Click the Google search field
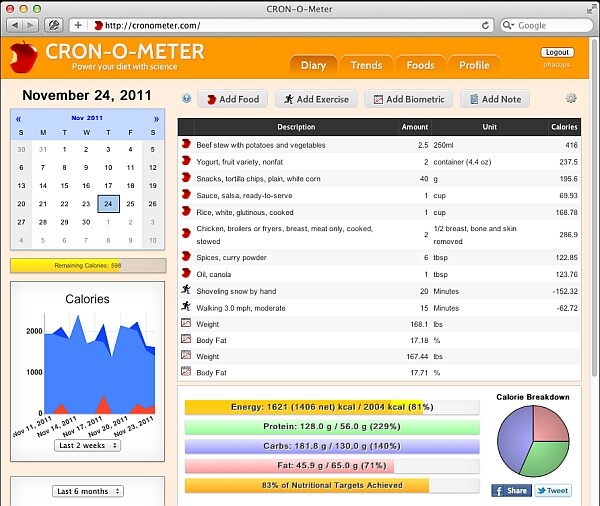This screenshot has height=506, width=600. click(546, 26)
